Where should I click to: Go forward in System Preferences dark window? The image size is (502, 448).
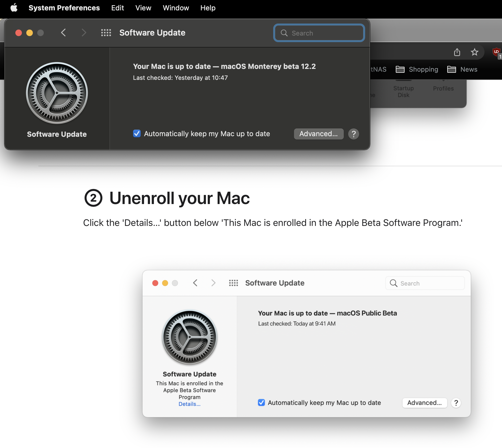pos(84,33)
